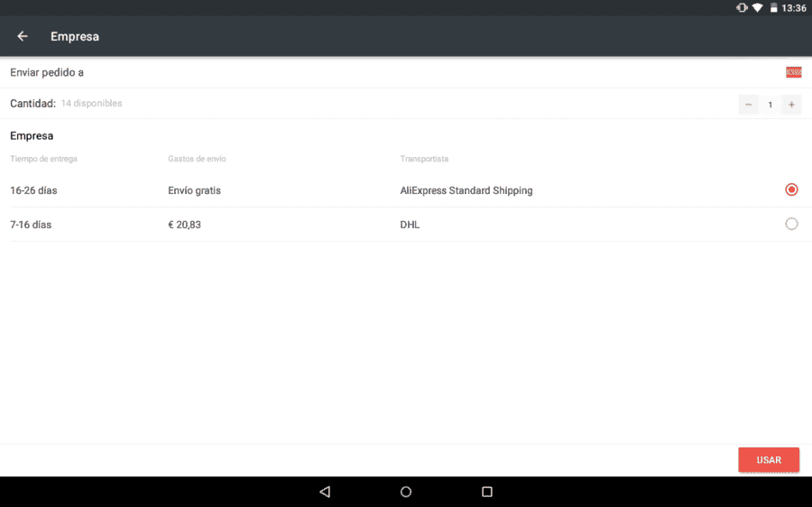
Task: Select the DHL shipping radio button
Action: click(791, 224)
